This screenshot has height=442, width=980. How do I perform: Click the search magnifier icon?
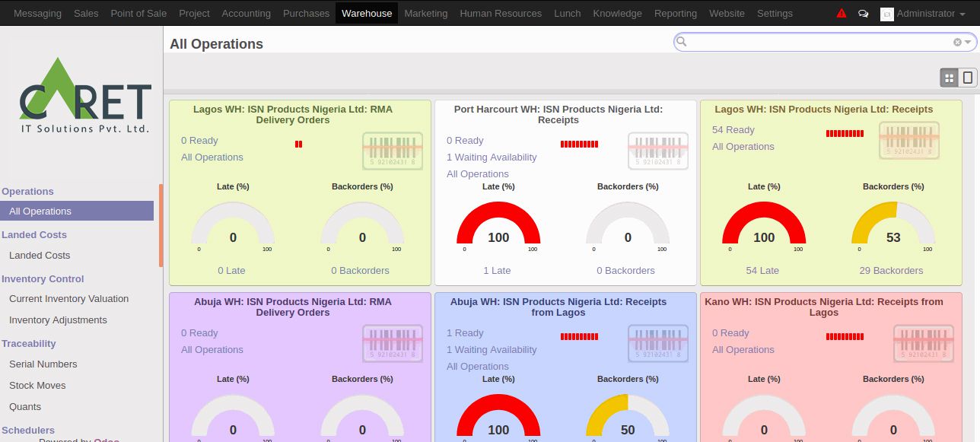[682, 42]
